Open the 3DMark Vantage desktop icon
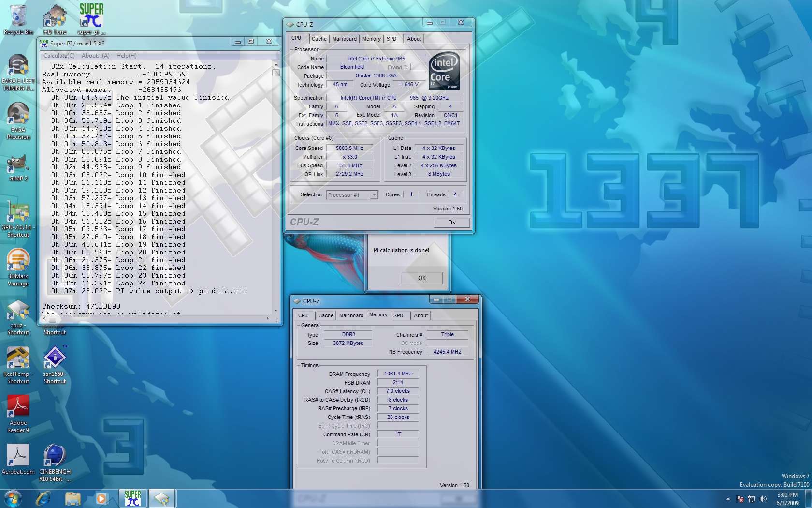 (18, 267)
